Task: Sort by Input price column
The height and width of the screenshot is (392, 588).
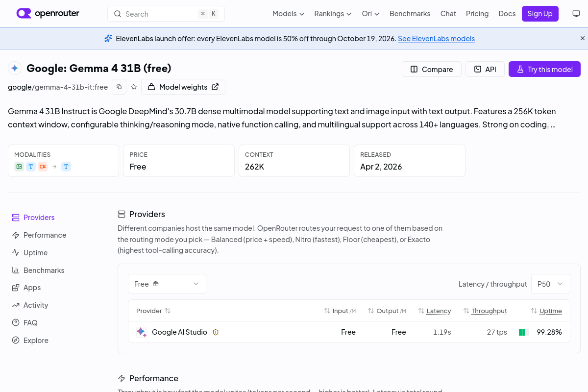Action: [x=340, y=311]
